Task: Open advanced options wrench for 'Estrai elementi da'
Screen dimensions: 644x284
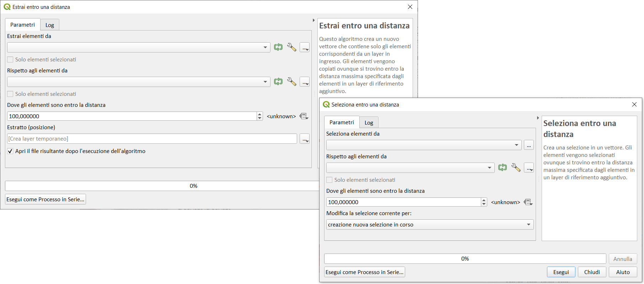Action: [x=292, y=47]
